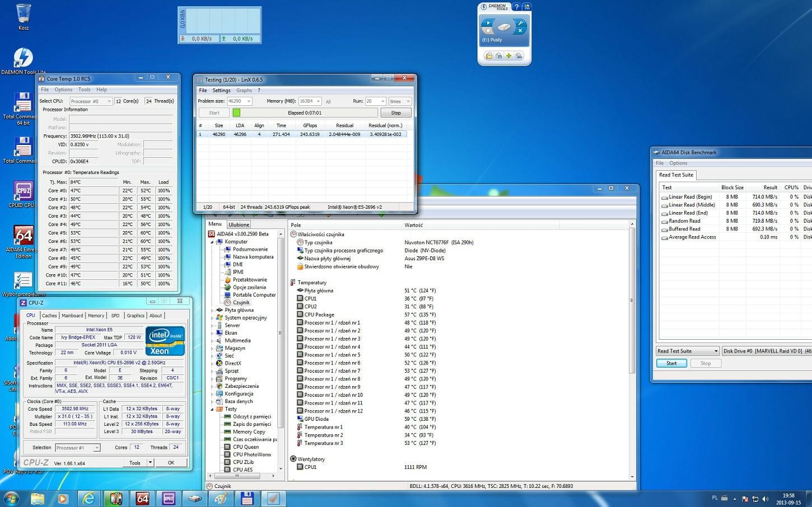Switch to Core Temp via taskbar thermometer icon
The height and width of the screenshot is (507, 812).
(x=116, y=498)
